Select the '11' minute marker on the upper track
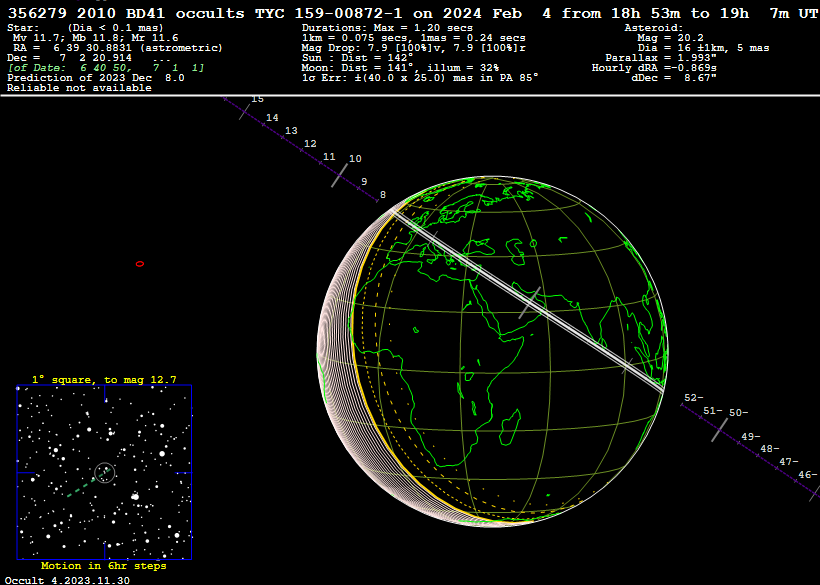 click(x=329, y=157)
